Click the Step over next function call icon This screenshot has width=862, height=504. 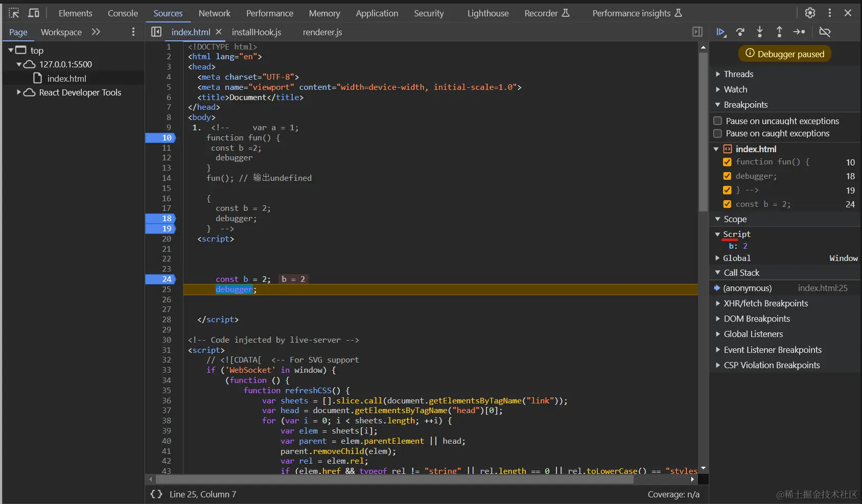point(740,32)
